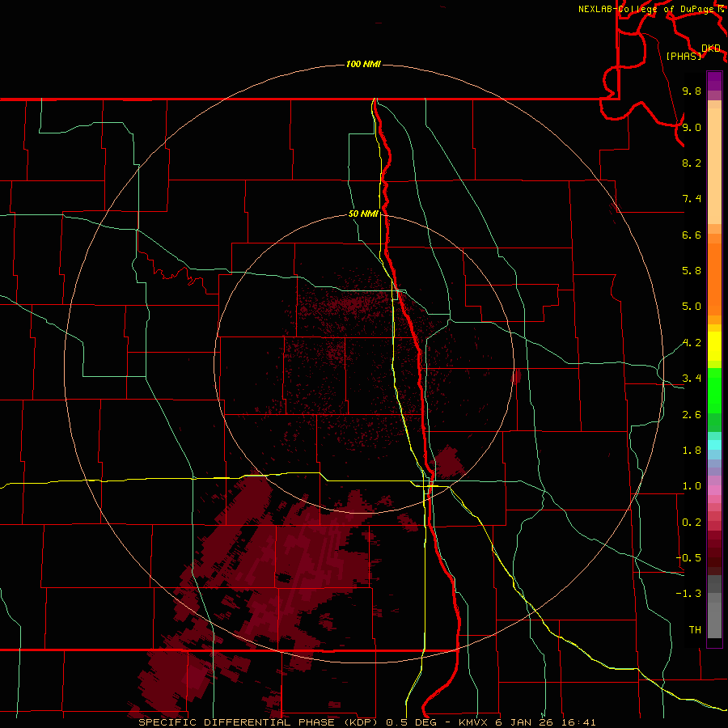Select the 7.4 legend value
The width and height of the screenshot is (728, 728).
pos(692,199)
